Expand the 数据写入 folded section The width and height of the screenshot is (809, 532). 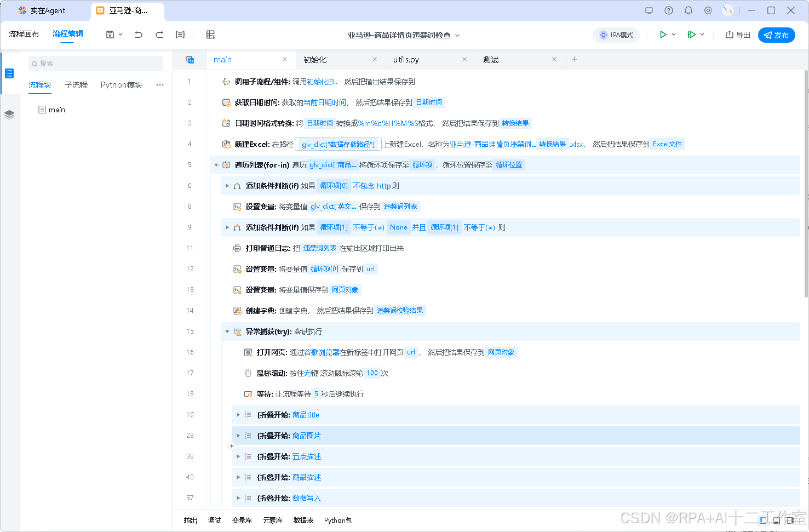coord(238,498)
